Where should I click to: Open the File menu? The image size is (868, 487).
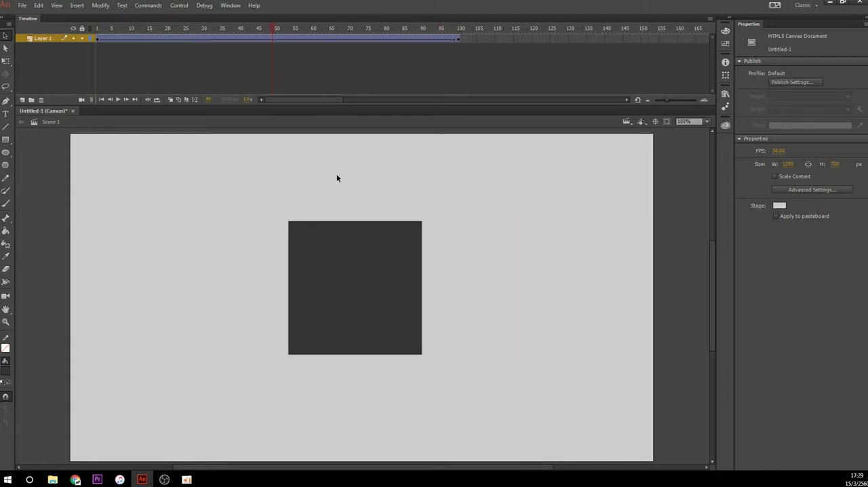[22, 5]
